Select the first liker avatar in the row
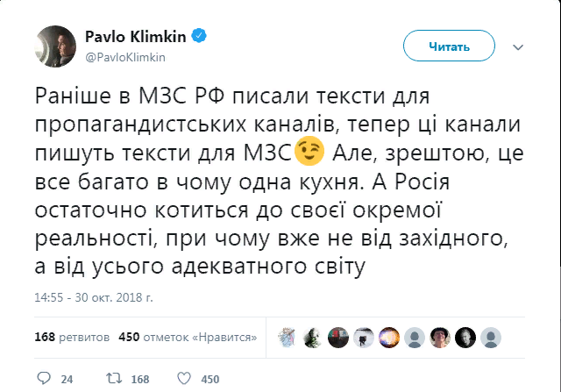Viewport: 561px width, 392px height. click(x=287, y=337)
